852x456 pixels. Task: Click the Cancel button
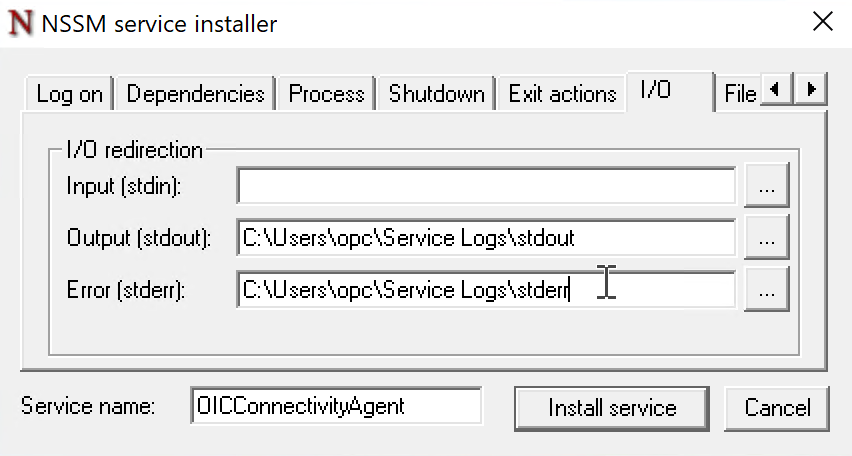pos(778,408)
